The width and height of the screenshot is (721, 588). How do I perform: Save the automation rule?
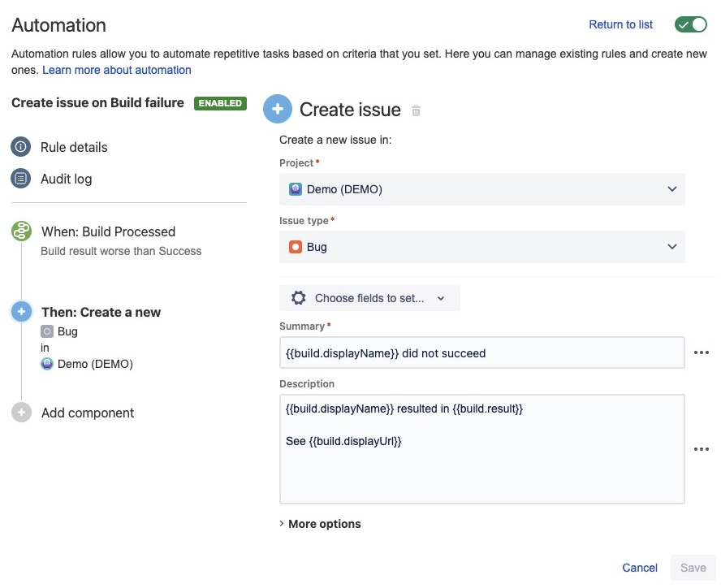point(693,568)
